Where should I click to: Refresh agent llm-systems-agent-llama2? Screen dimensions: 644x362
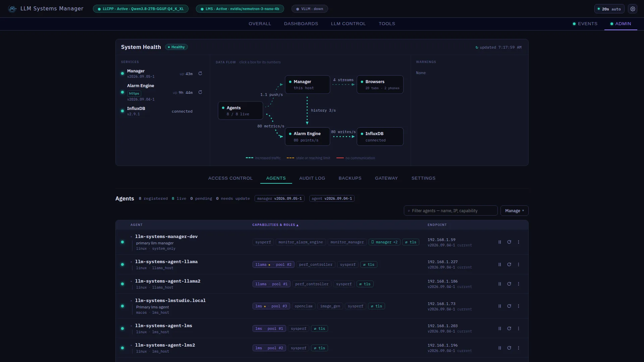tap(509, 284)
